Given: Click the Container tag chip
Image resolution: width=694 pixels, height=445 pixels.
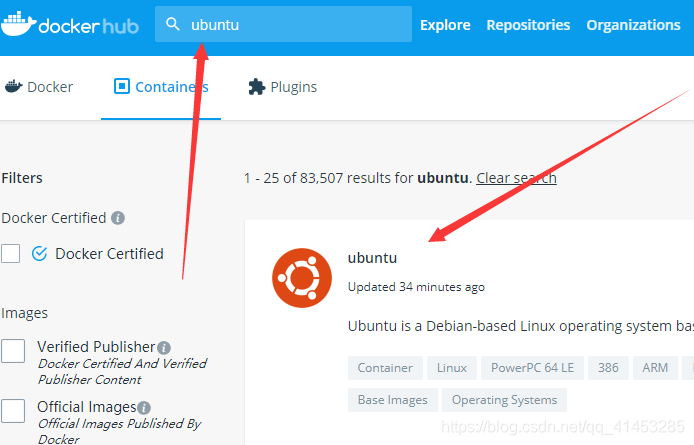Looking at the screenshot, I should pyautogui.click(x=385, y=368).
